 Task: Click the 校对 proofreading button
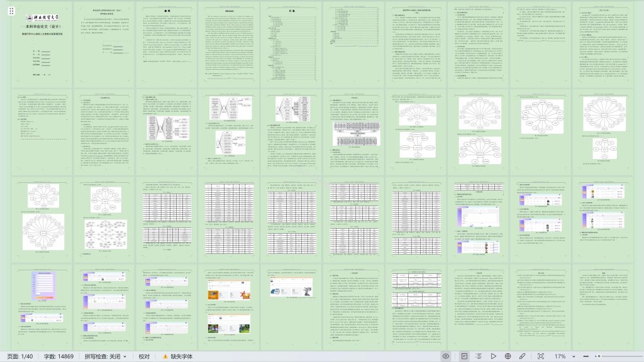point(144,357)
